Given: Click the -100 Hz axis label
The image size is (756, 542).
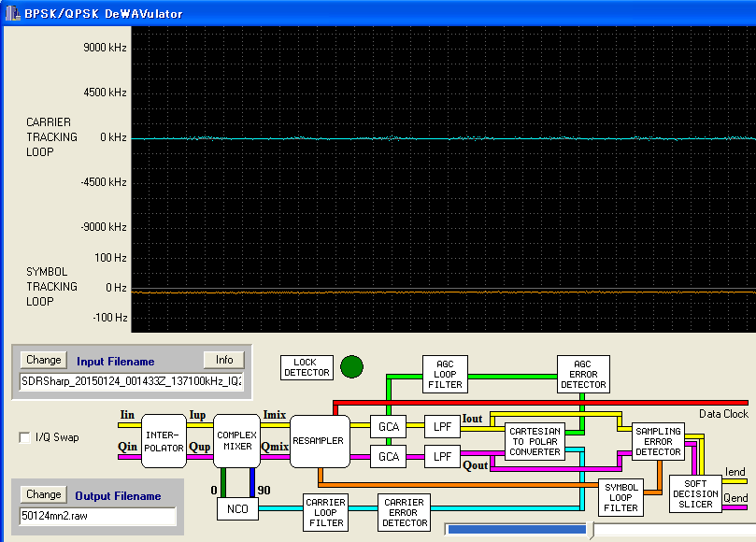Looking at the screenshot, I should (x=110, y=318).
